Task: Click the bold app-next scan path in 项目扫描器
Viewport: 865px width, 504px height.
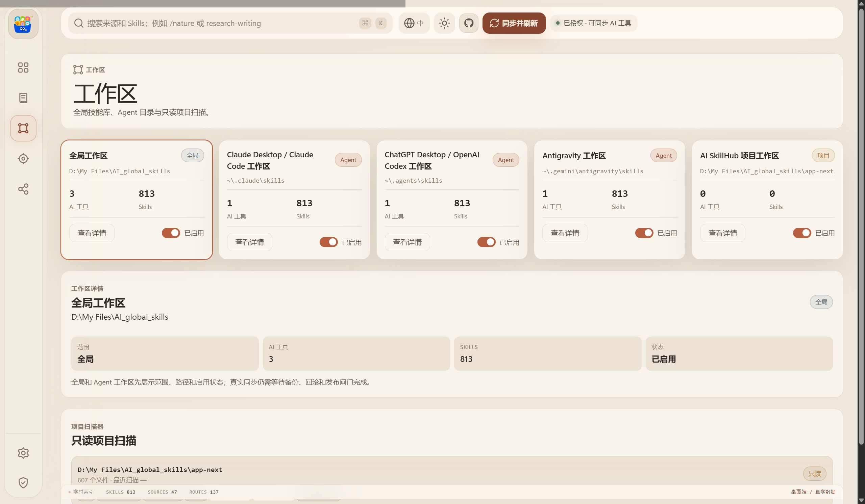Action: tap(150, 470)
